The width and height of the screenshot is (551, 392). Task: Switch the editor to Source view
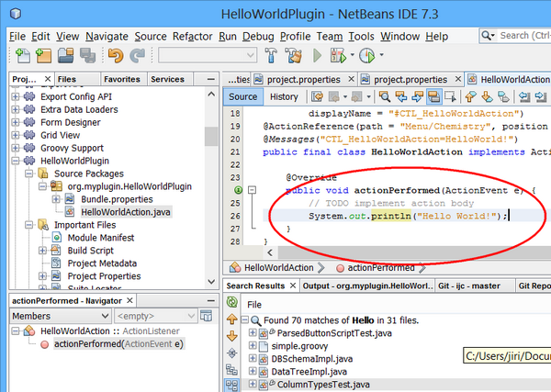click(x=243, y=96)
